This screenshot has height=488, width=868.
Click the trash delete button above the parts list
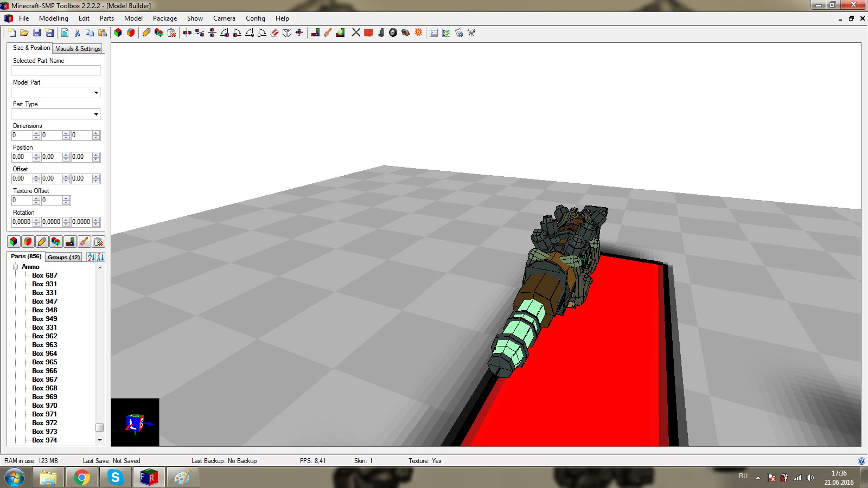click(x=98, y=242)
